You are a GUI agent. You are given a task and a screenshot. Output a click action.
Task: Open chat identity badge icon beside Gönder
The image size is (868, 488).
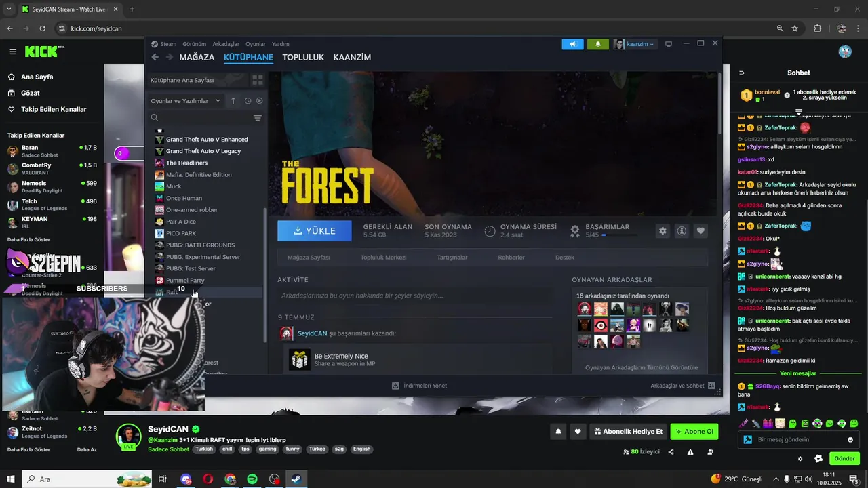pos(818,459)
